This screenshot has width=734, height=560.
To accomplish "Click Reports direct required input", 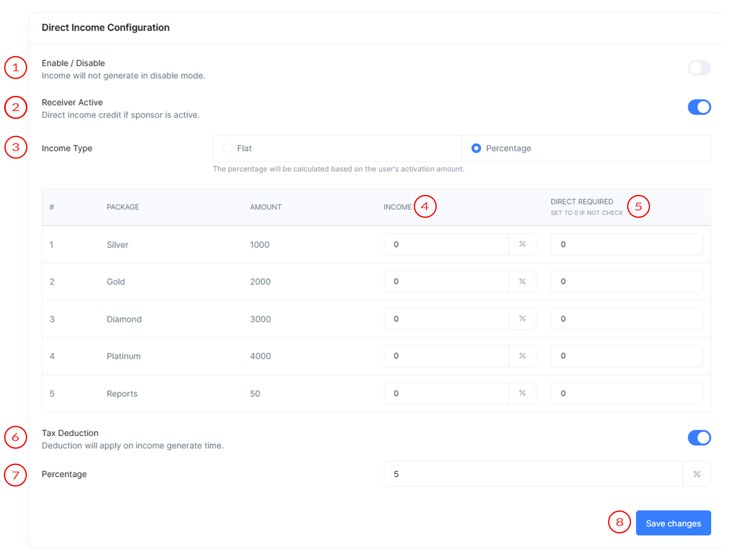I will [x=626, y=393].
